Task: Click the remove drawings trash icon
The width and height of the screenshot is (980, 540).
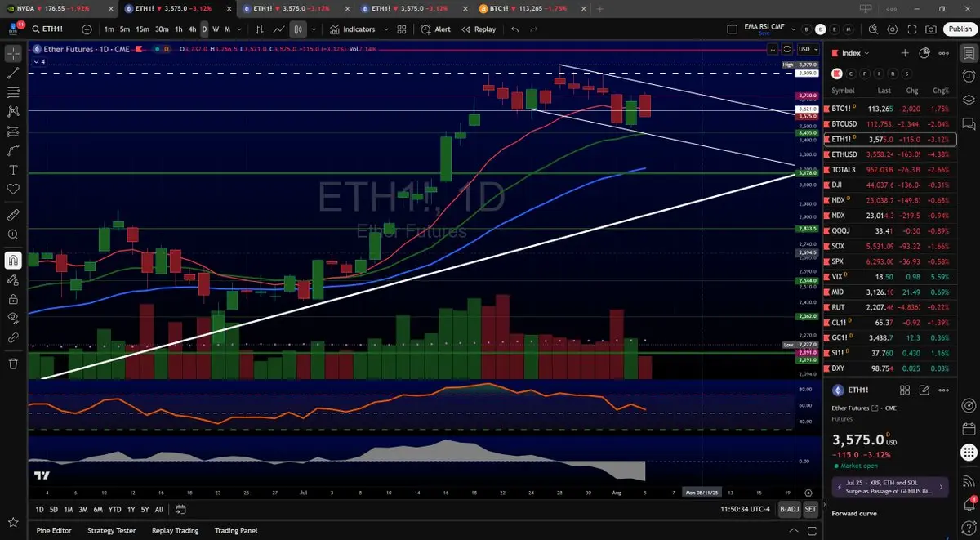Action: click(x=13, y=364)
